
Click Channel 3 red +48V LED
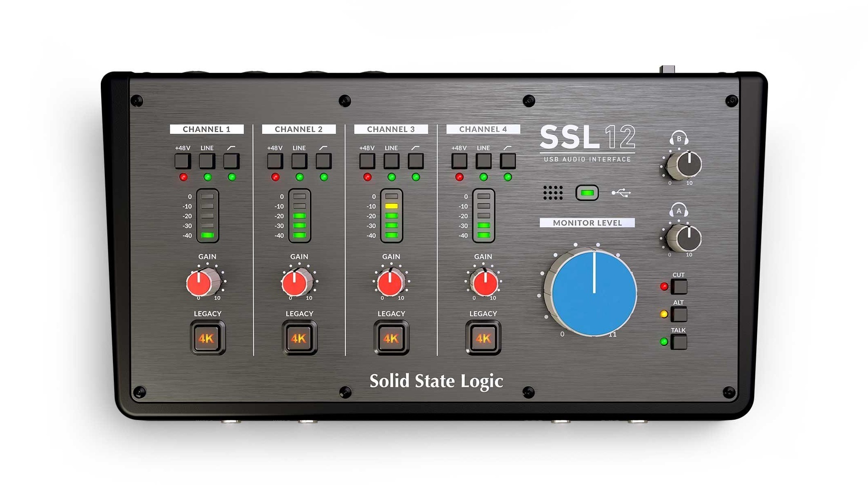[368, 177]
